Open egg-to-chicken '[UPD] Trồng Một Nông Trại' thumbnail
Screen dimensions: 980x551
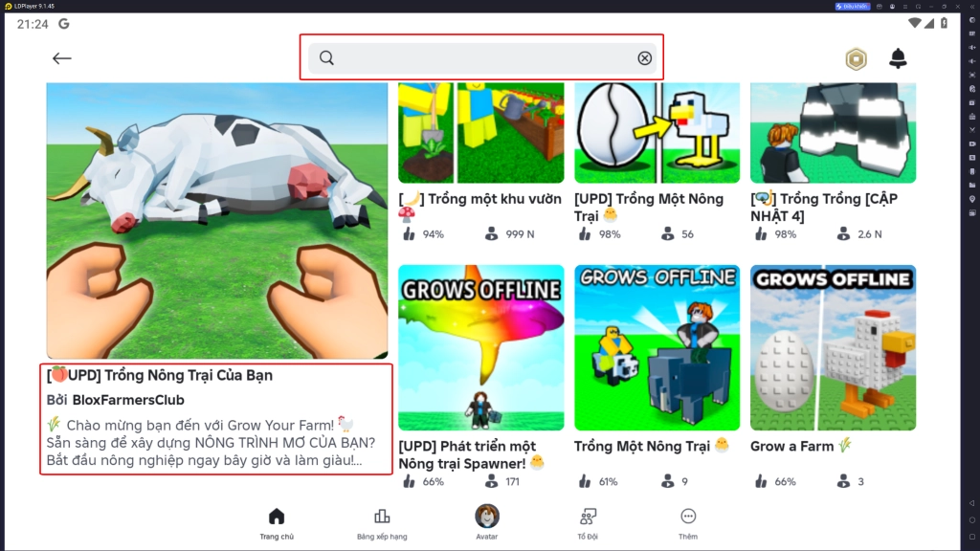click(657, 132)
